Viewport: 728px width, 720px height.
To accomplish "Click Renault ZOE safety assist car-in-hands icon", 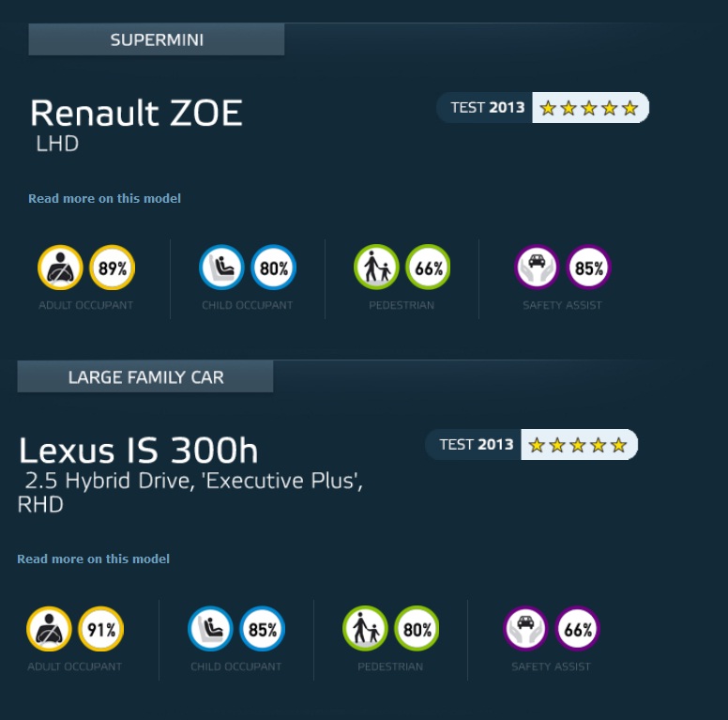I will (537, 268).
